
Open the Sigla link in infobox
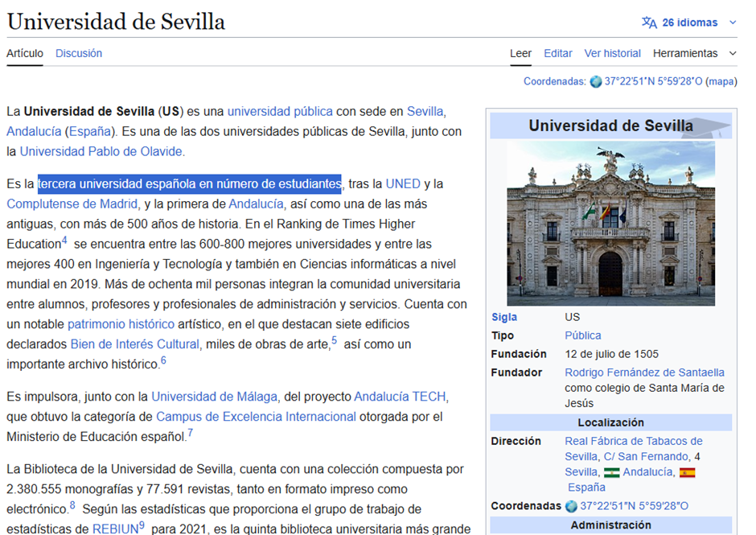coord(503,317)
